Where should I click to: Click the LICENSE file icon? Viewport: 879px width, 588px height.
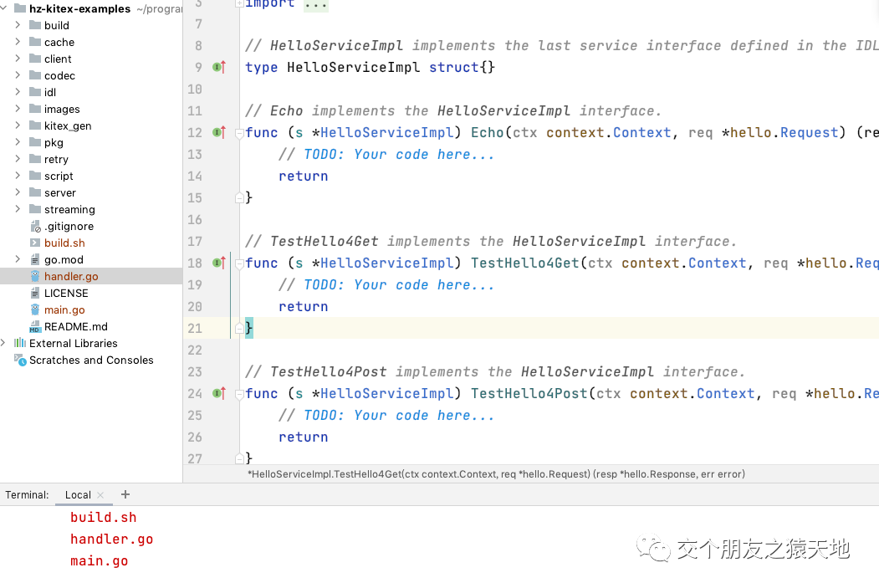point(35,293)
